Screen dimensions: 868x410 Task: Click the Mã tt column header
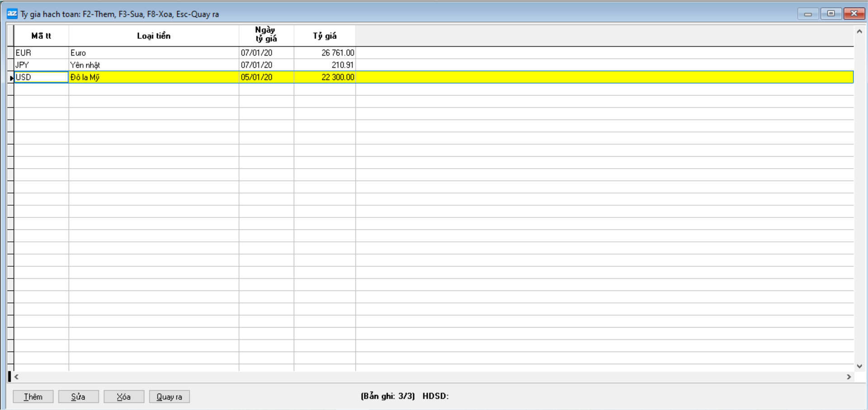(x=41, y=36)
